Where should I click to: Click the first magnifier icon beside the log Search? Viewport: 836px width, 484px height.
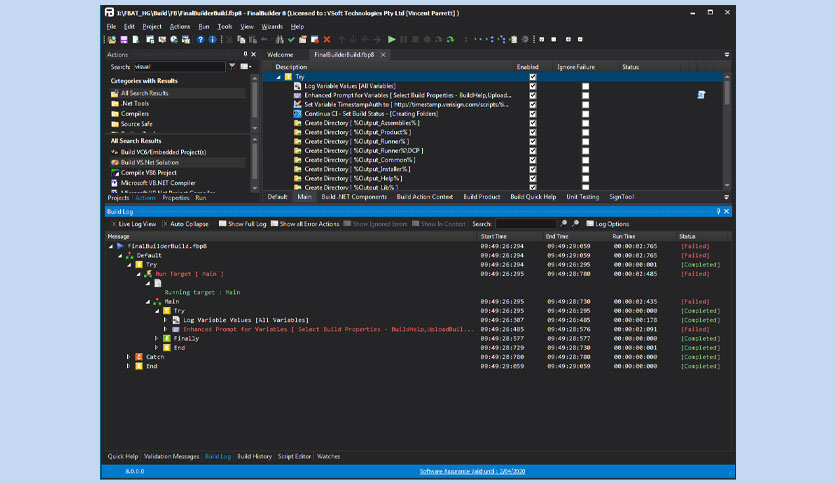tap(564, 224)
